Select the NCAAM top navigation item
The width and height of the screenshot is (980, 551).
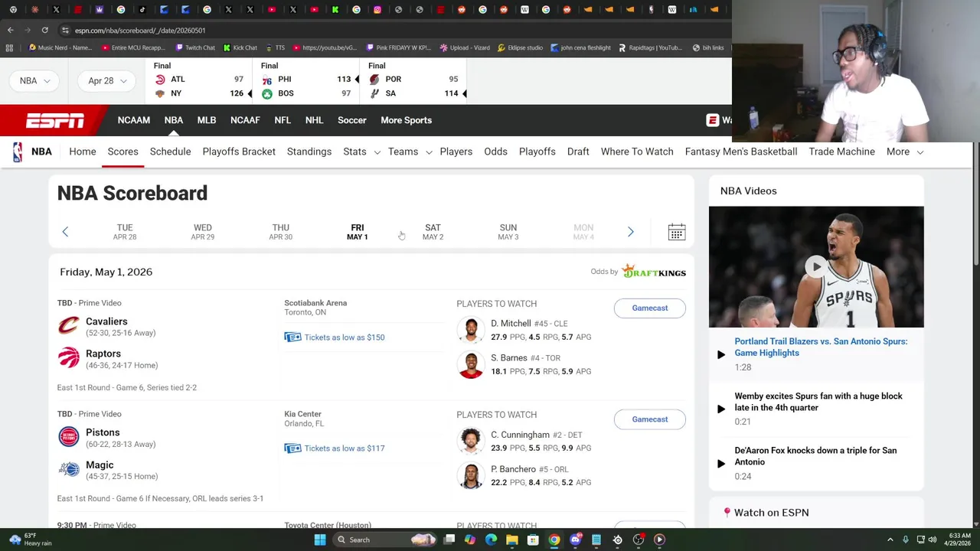click(x=134, y=120)
